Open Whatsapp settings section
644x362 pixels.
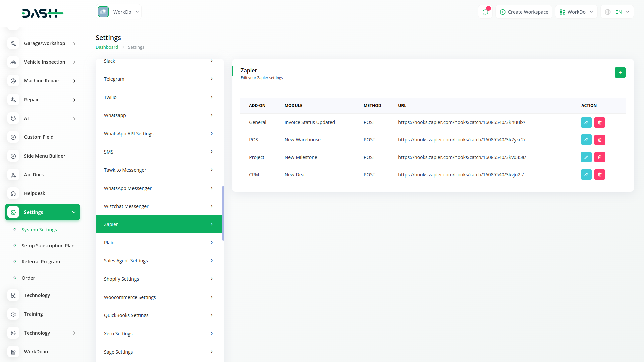click(159, 115)
